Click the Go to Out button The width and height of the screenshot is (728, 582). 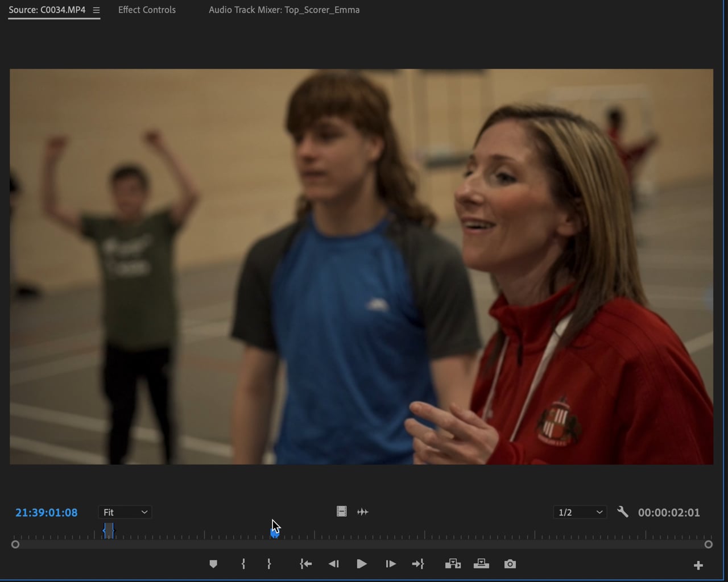click(x=418, y=564)
